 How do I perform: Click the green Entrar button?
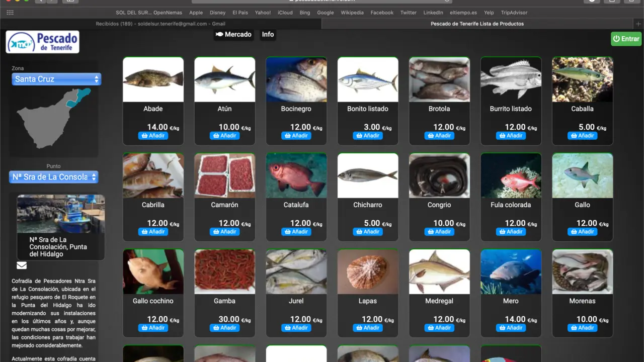coord(626,39)
